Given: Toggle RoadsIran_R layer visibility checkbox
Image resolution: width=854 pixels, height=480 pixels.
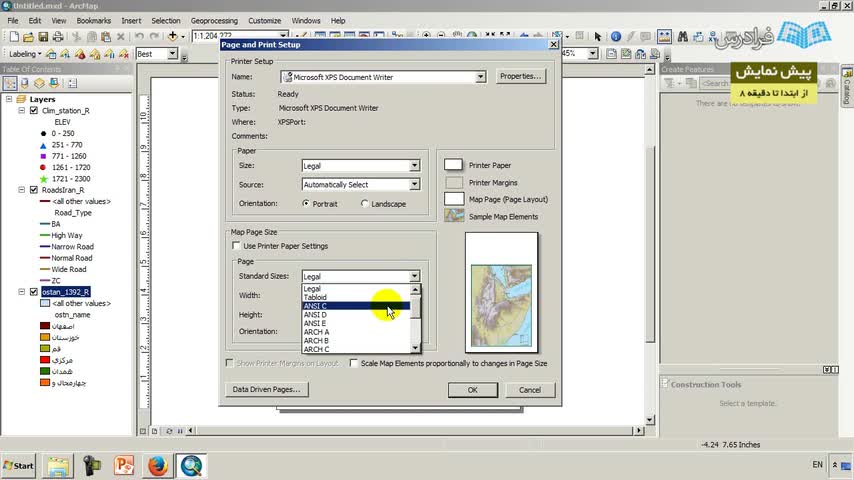Looking at the screenshot, I should (34, 190).
